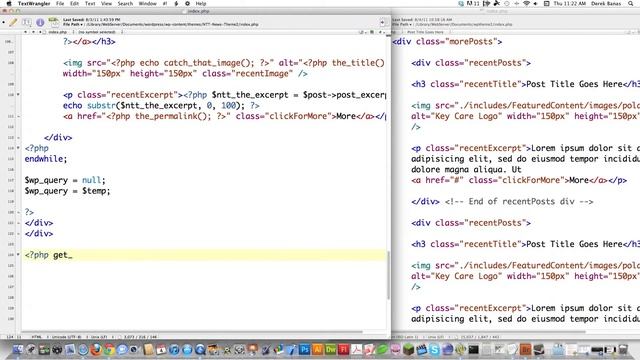This screenshot has width=640, height=360.
Task: Open Adobe Acrobat from the Dock
Action: tap(357, 349)
